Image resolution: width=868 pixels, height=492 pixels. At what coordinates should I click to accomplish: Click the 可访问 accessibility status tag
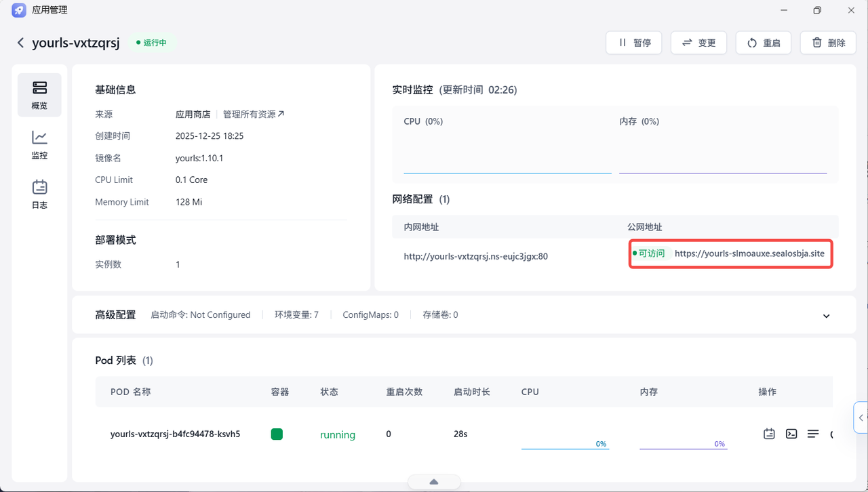tap(651, 253)
